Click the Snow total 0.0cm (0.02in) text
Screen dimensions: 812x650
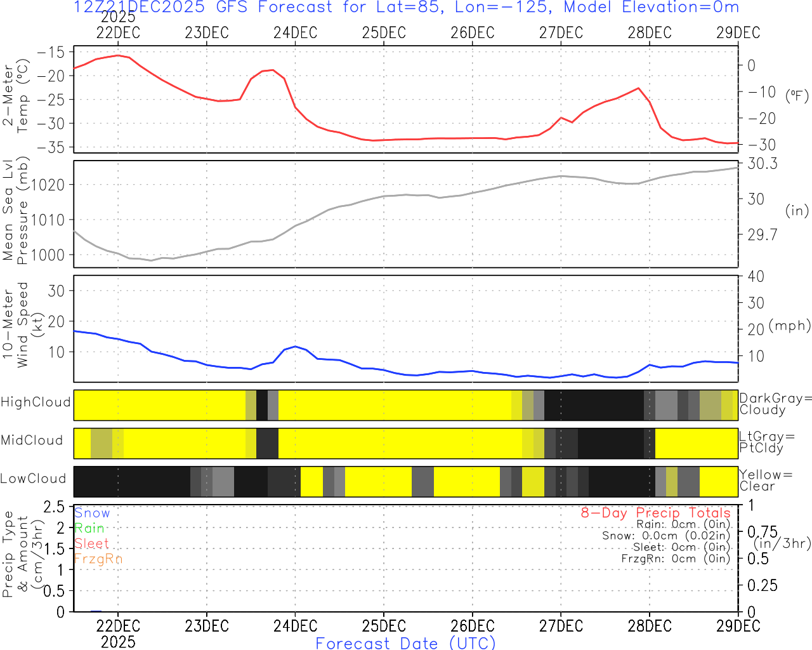pyautogui.click(x=666, y=536)
